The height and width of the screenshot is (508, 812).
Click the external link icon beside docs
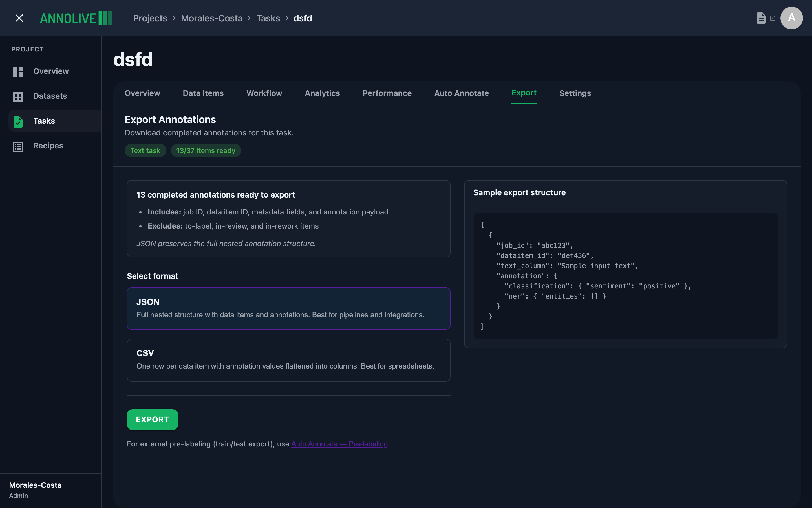pos(773,18)
